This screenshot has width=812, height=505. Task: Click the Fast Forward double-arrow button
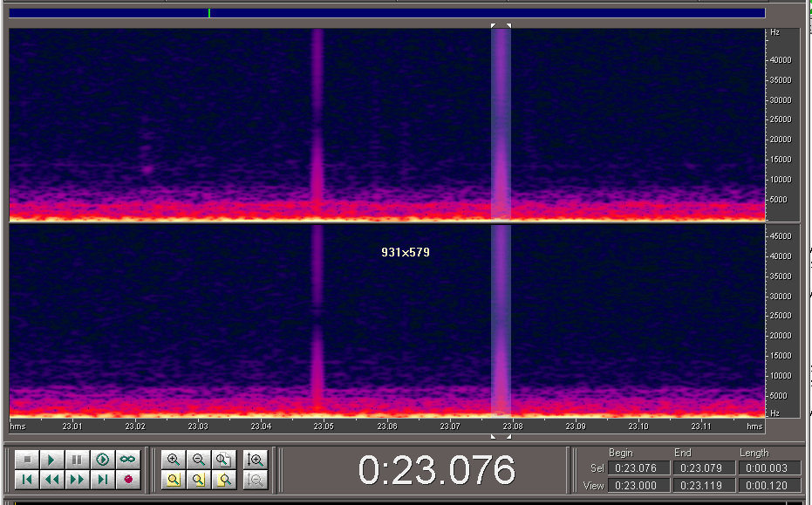(x=77, y=480)
